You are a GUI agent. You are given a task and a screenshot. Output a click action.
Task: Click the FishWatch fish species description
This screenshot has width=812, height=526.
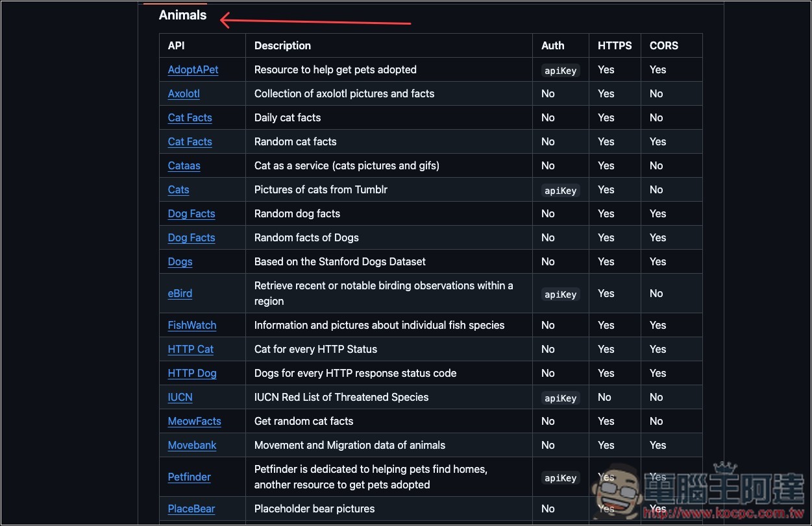click(x=380, y=326)
